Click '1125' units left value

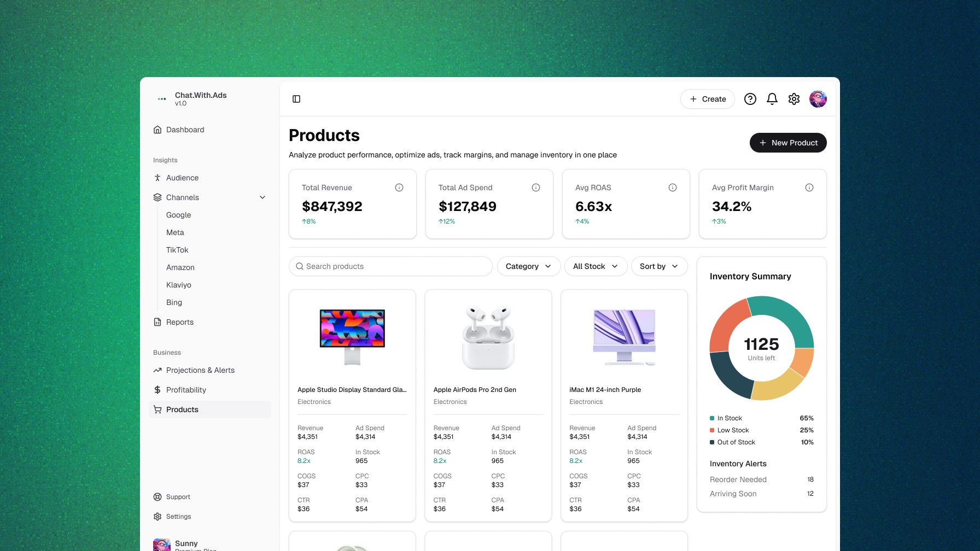coord(762,344)
